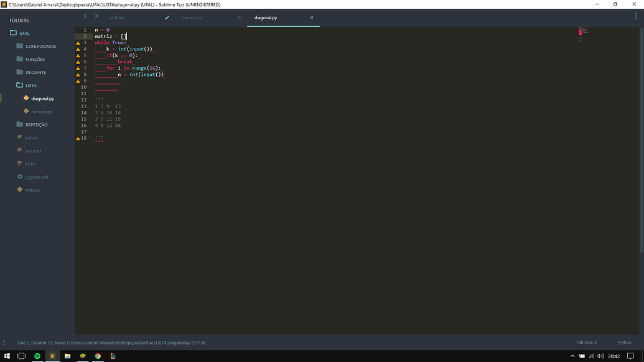The image size is (644, 362).
Task: Launch Sublime Text from the taskbar
Action: 52,356
